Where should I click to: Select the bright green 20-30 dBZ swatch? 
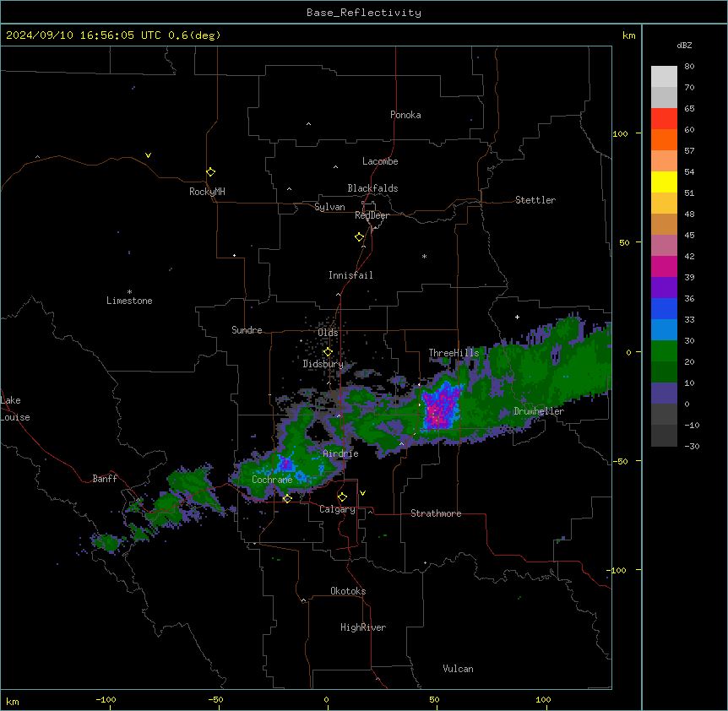coord(664,351)
